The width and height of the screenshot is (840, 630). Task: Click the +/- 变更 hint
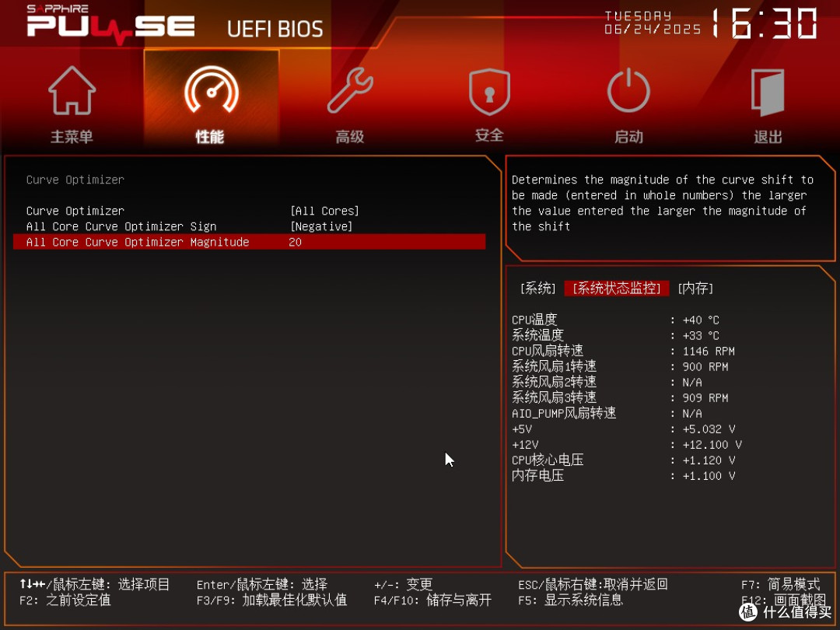click(x=403, y=584)
